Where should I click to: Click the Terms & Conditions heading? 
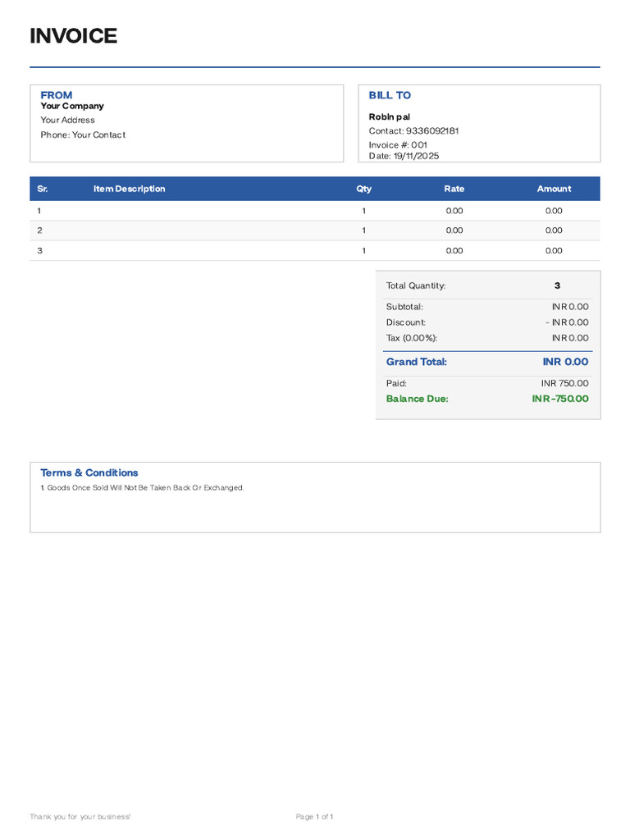point(89,472)
